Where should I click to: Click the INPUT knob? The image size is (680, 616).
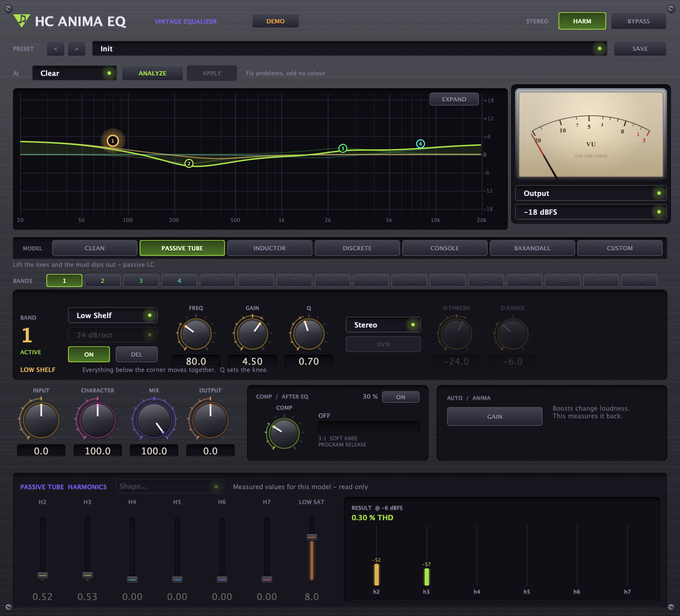tap(41, 420)
